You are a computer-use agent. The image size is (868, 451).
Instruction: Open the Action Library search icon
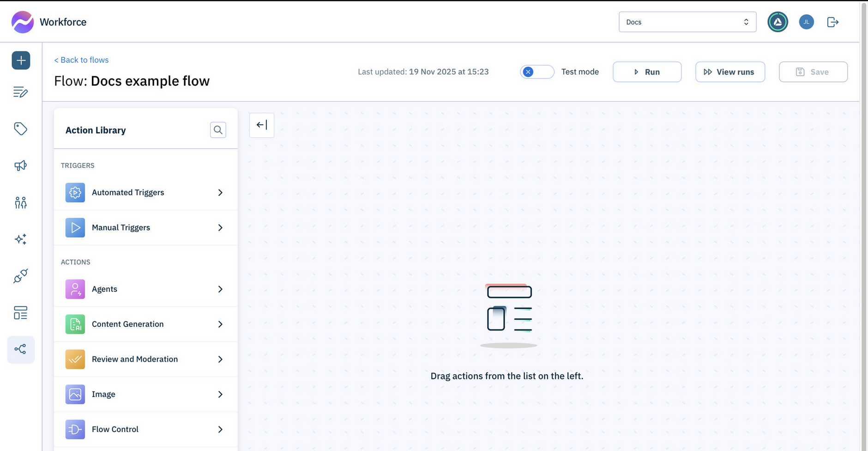tap(218, 130)
